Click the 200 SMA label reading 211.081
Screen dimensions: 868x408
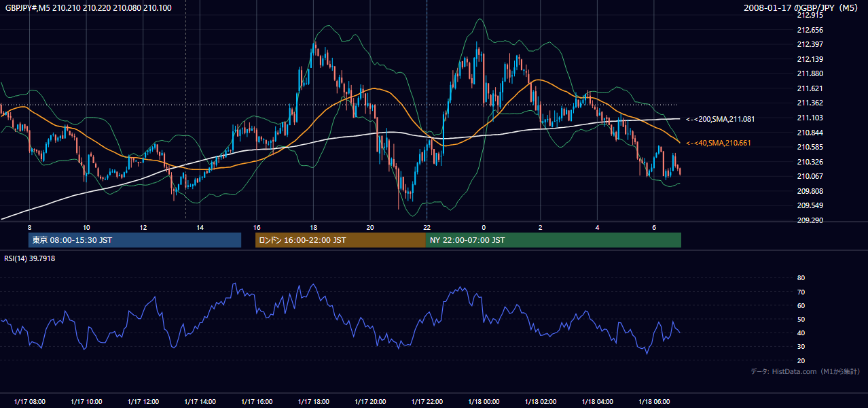pos(720,119)
